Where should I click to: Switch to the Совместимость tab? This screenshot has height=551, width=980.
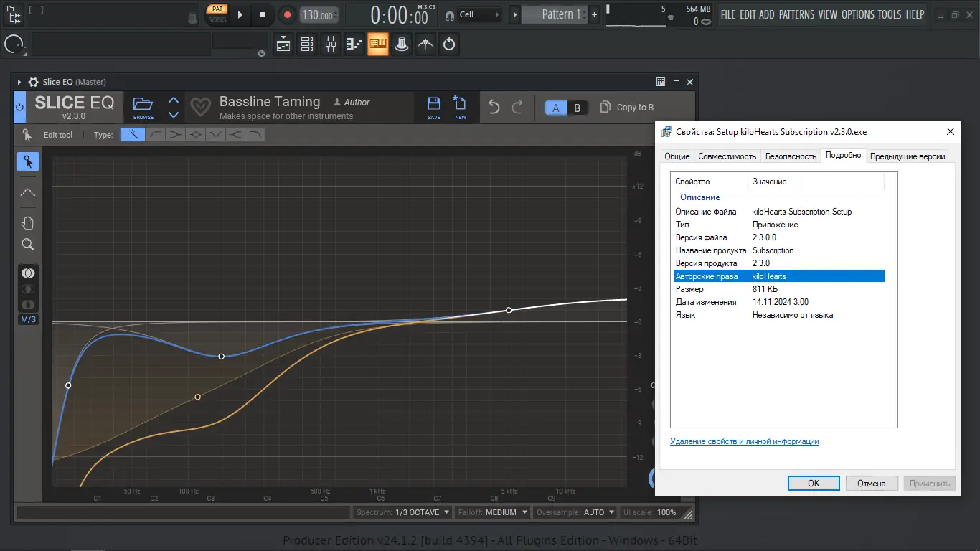pos(727,156)
